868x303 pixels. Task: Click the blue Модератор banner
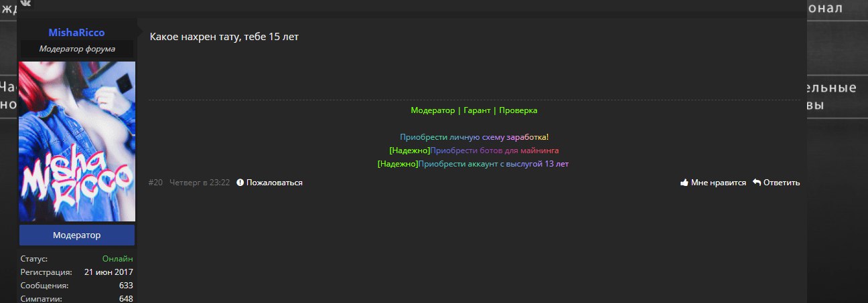[77, 235]
